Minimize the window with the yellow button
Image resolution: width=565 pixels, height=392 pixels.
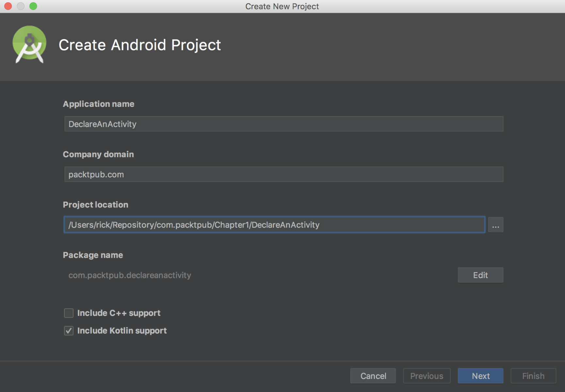[x=21, y=6]
